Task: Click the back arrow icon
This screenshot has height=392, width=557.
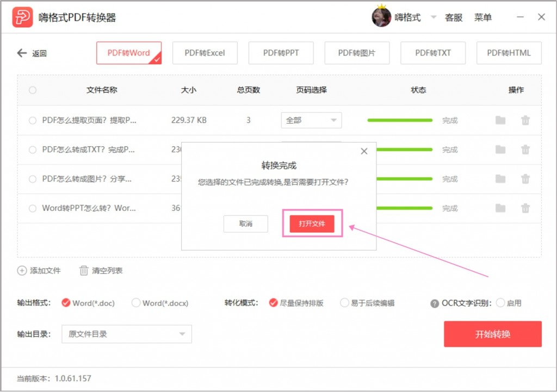Action: coord(22,53)
